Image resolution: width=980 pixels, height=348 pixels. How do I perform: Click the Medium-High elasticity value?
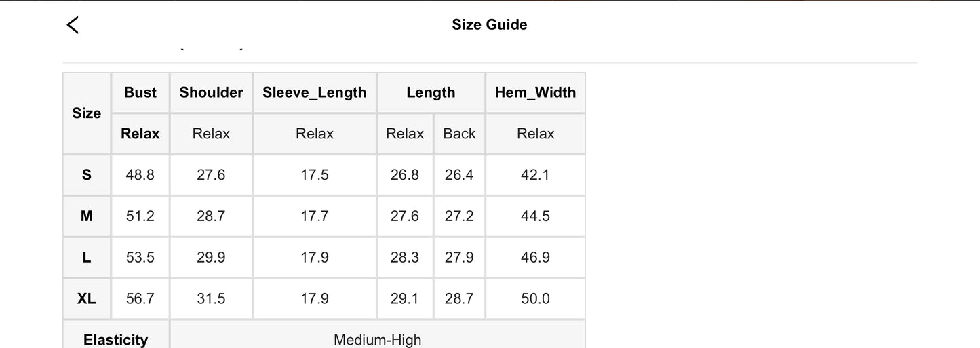377,339
